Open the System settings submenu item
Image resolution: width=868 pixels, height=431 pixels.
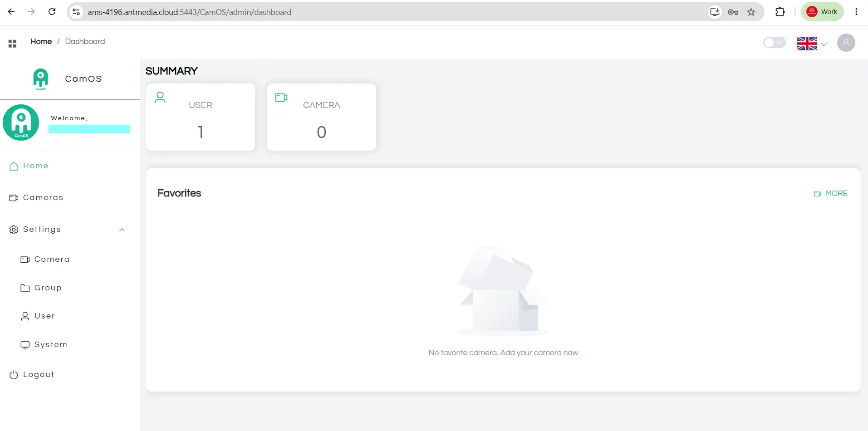click(70, 345)
